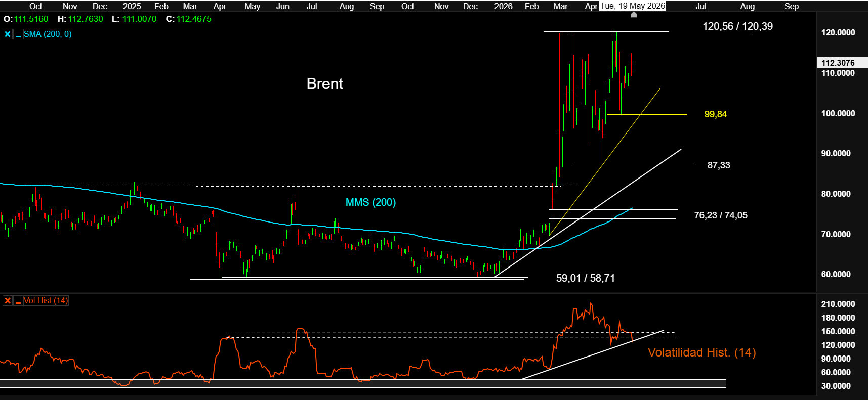Select the date marker triangle under 19 May 2026
868x400 pixels.
[x=634, y=15]
